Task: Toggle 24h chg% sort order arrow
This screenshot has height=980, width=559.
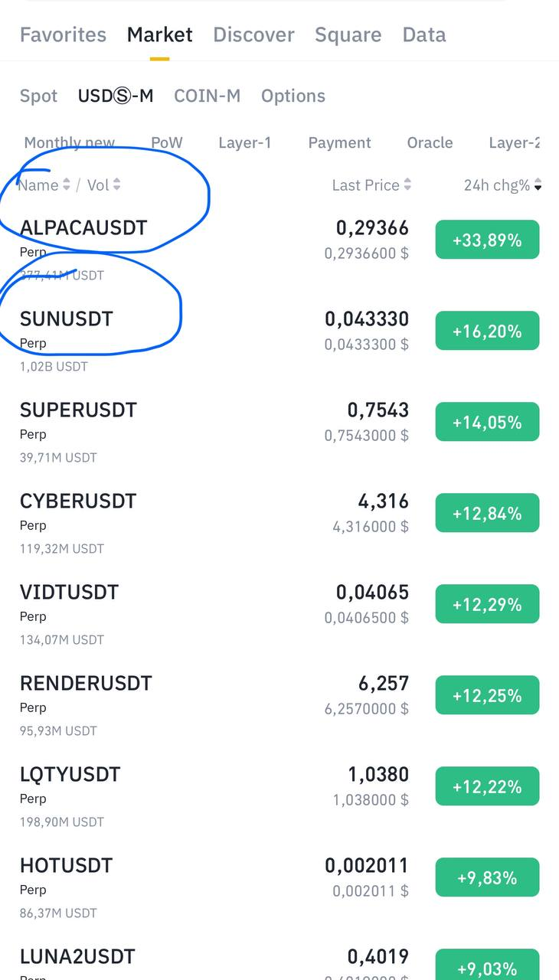Action: coord(538,185)
